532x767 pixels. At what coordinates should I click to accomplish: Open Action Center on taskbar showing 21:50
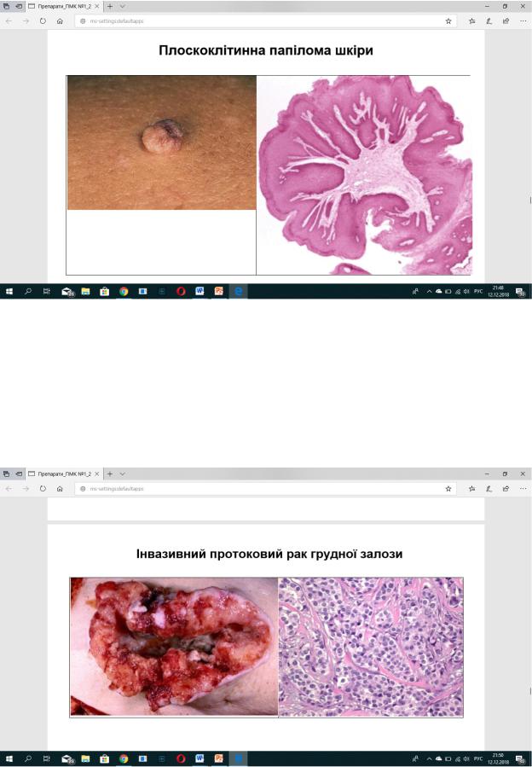(521, 759)
